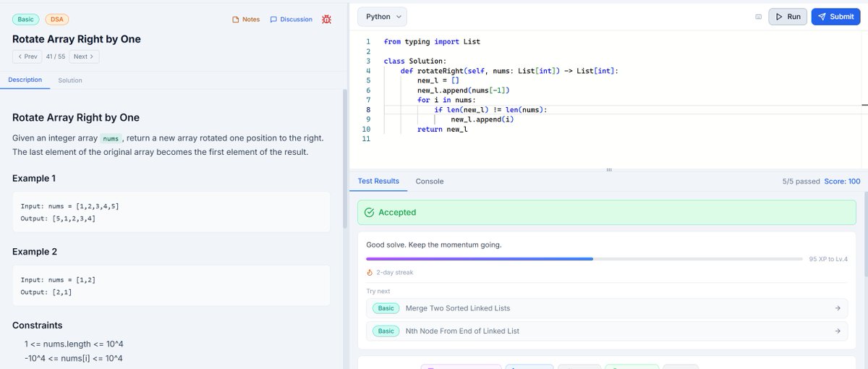Click the 'class Solution:' line

tap(415, 61)
